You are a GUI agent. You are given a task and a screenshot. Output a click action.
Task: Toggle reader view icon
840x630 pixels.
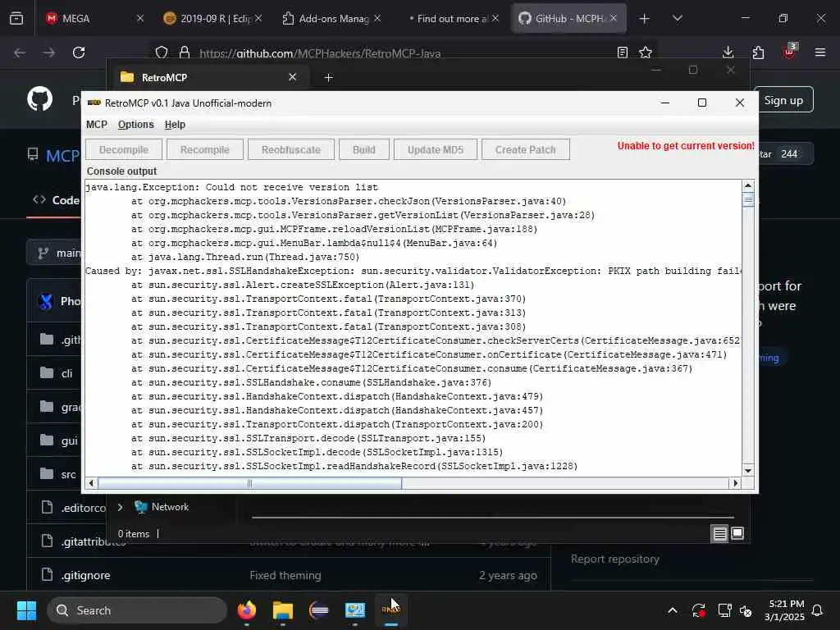(622, 52)
